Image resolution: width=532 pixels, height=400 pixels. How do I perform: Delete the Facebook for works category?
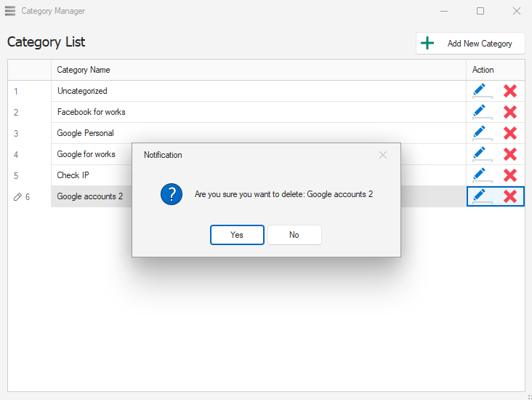click(510, 112)
